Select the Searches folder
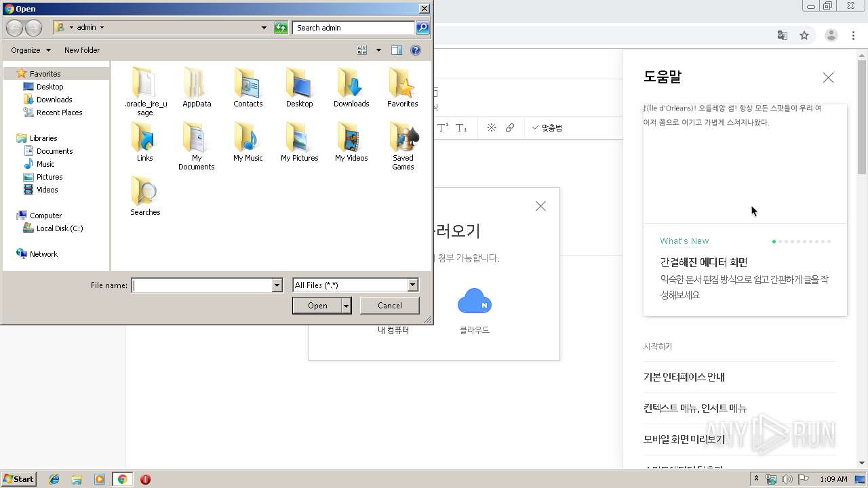 tap(145, 197)
